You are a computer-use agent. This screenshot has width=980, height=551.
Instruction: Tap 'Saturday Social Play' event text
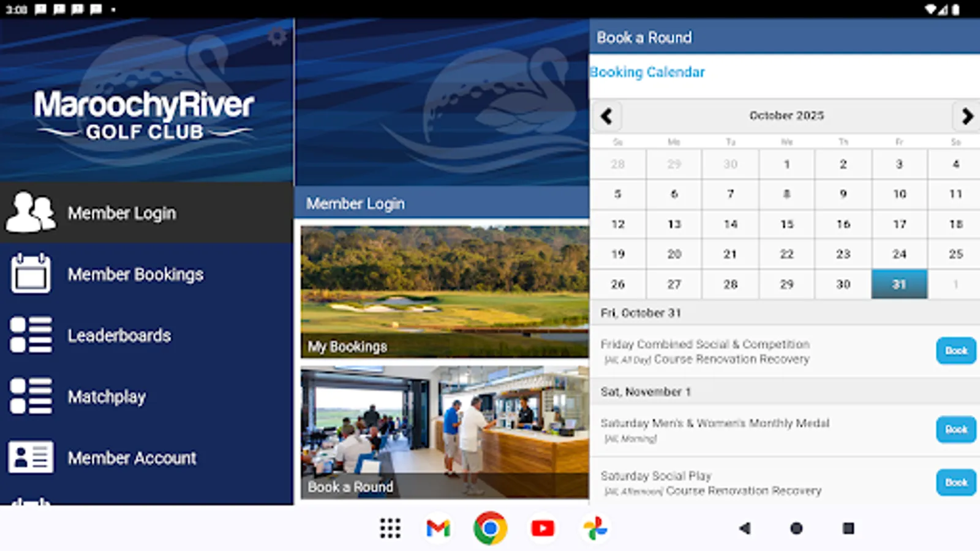pyautogui.click(x=656, y=476)
